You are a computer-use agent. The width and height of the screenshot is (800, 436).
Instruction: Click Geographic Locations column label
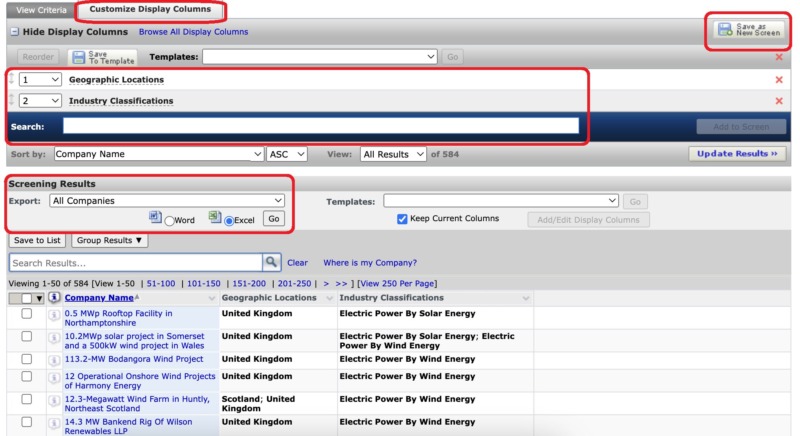pyautogui.click(x=116, y=80)
